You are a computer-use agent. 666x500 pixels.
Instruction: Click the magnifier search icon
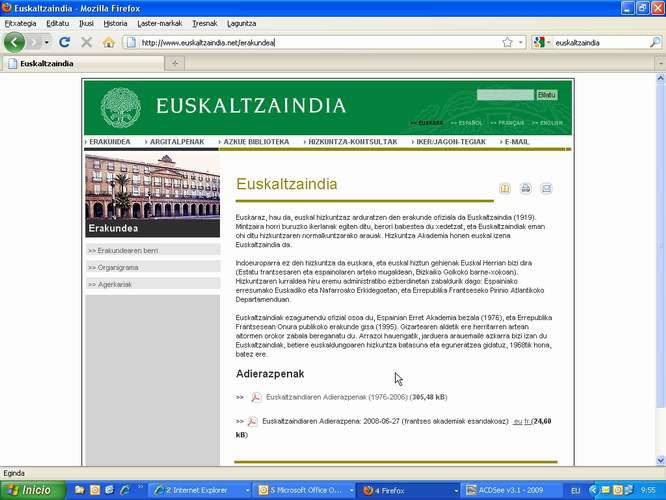pos(655,42)
